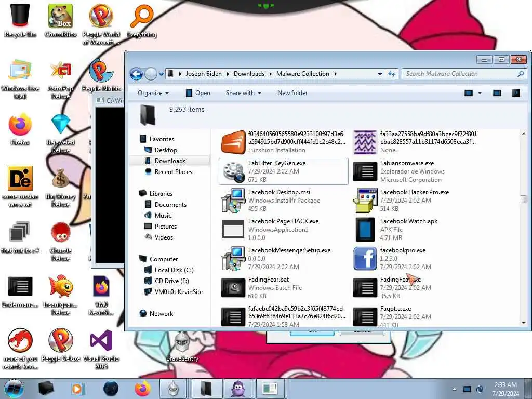Launch Insaniquarium Deluxe desktop icon
The height and width of the screenshot is (399, 532).
click(x=60, y=295)
